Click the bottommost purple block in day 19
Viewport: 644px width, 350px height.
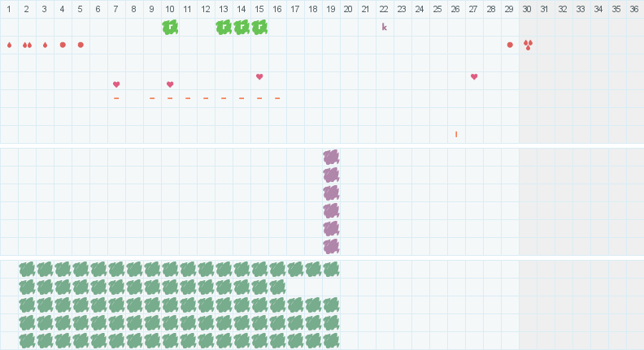coord(331,246)
